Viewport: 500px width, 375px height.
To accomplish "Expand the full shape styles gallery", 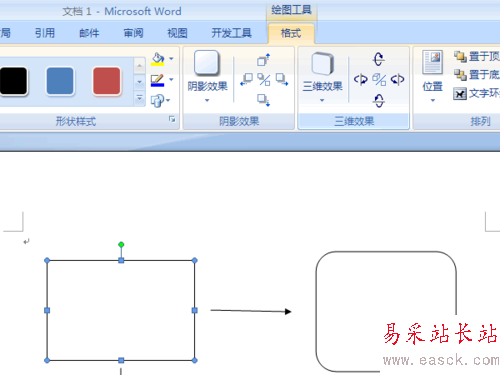I will tap(139, 99).
